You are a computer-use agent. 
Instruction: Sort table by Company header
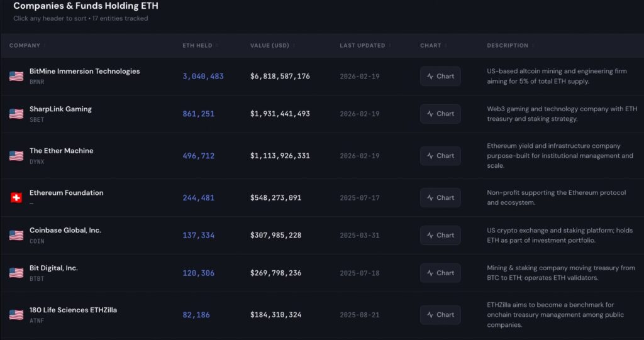[25, 46]
